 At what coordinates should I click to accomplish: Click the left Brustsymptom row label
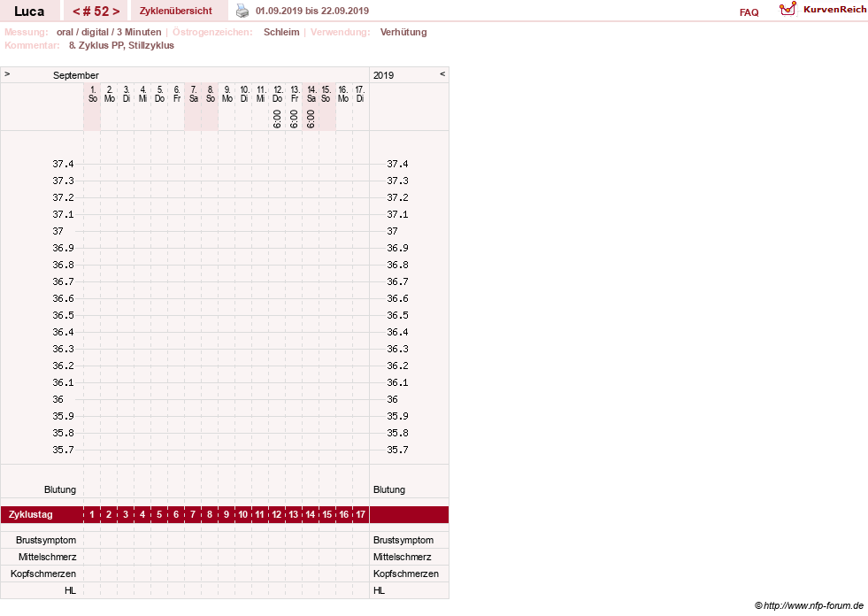pos(46,540)
